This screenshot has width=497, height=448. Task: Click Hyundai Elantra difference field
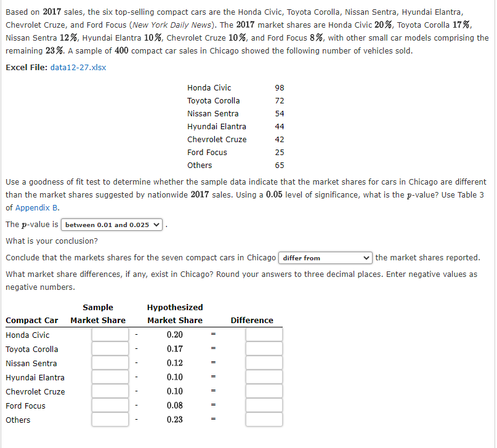tap(264, 377)
